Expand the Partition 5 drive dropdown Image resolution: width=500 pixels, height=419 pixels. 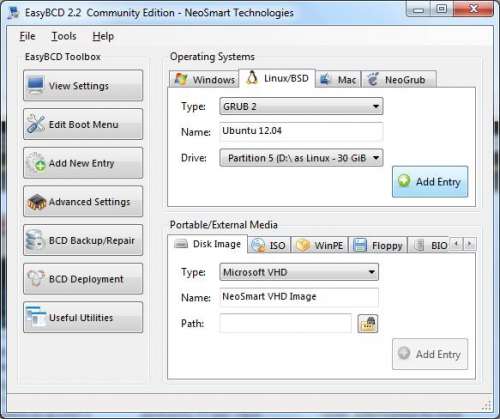click(301, 158)
